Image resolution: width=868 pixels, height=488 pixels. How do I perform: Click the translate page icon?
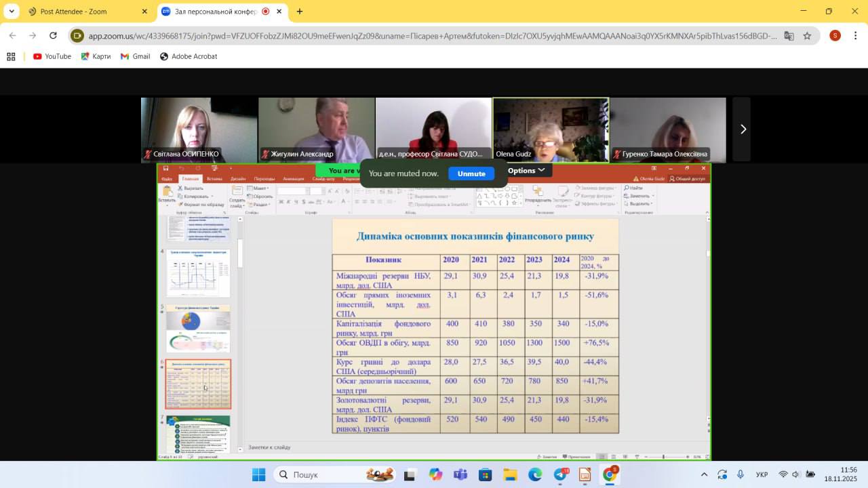click(789, 36)
